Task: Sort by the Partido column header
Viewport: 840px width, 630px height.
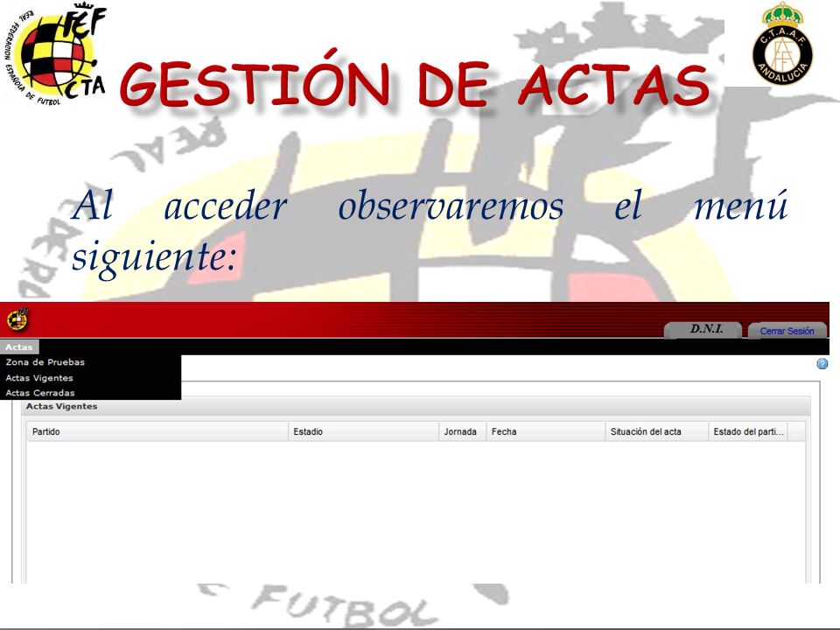Action: 157,431
